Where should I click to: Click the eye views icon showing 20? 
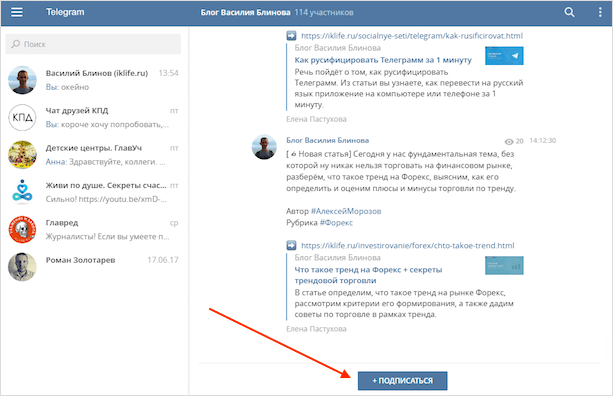coord(509,142)
